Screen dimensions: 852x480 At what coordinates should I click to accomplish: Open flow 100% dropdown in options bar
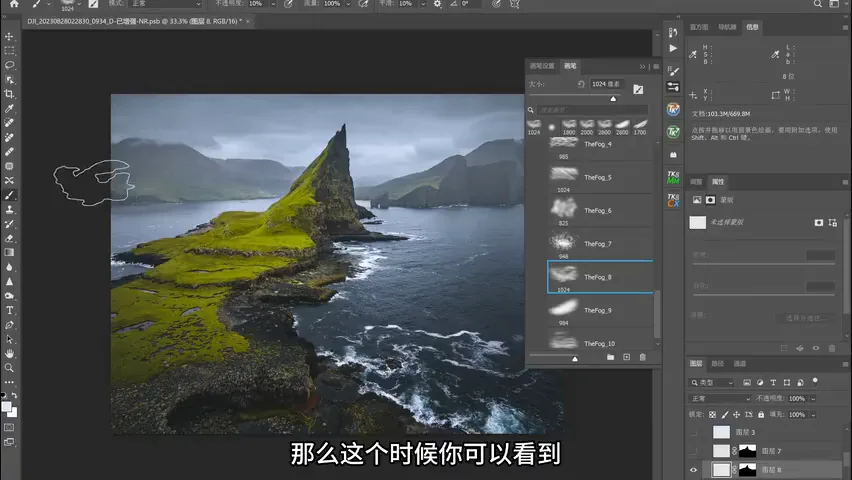point(348,4)
